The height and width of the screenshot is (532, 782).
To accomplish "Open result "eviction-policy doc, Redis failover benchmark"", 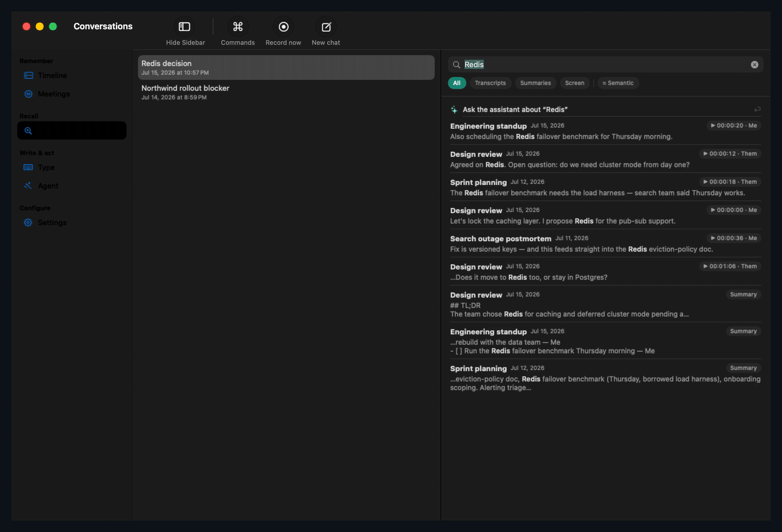I will click(605, 378).
